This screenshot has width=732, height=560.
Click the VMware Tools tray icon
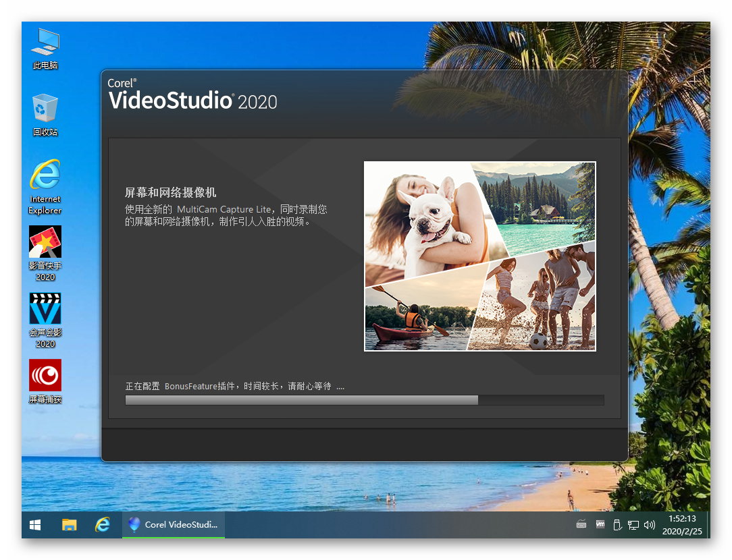[600, 524]
